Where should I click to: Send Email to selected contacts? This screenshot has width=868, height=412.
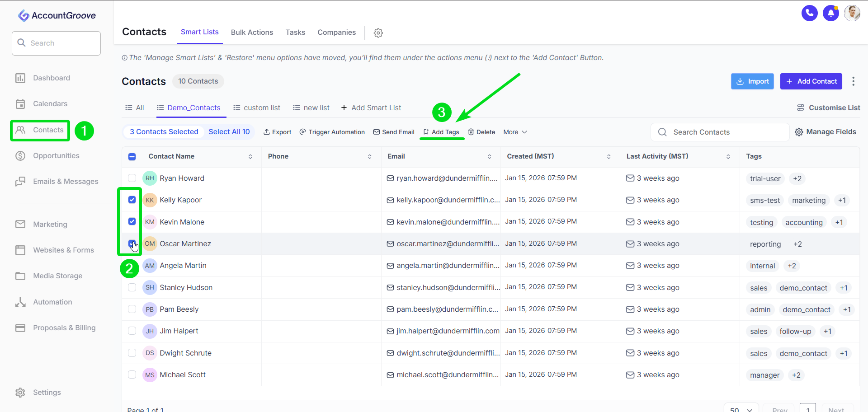pos(393,132)
